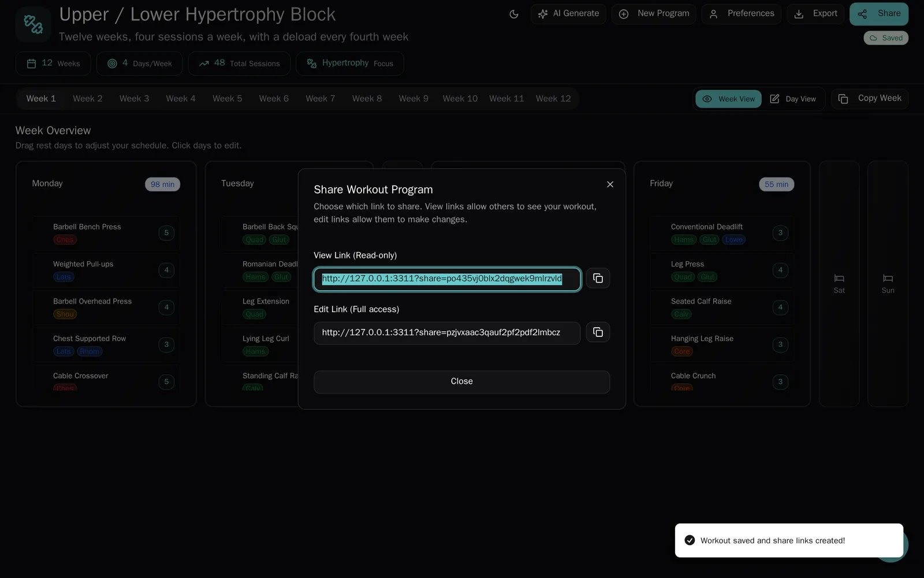Select the full access Edit Link field
The width and height of the screenshot is (924, 578).
coord(447,333)
